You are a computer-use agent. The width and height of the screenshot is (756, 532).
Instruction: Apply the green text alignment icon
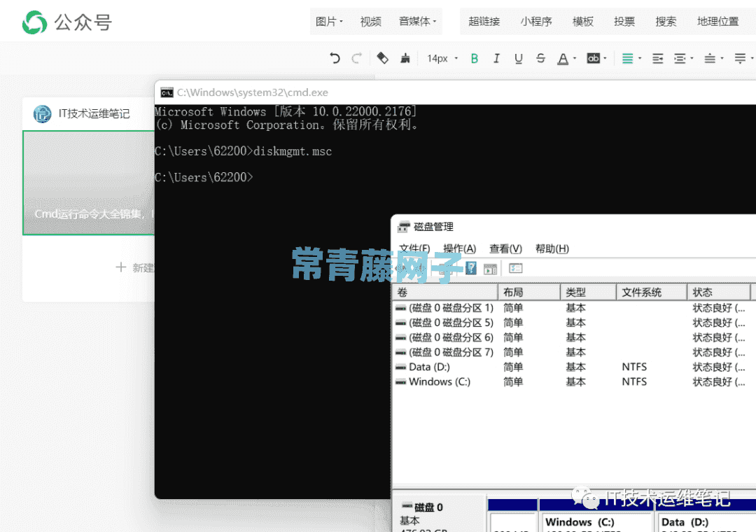coord(627,58)
